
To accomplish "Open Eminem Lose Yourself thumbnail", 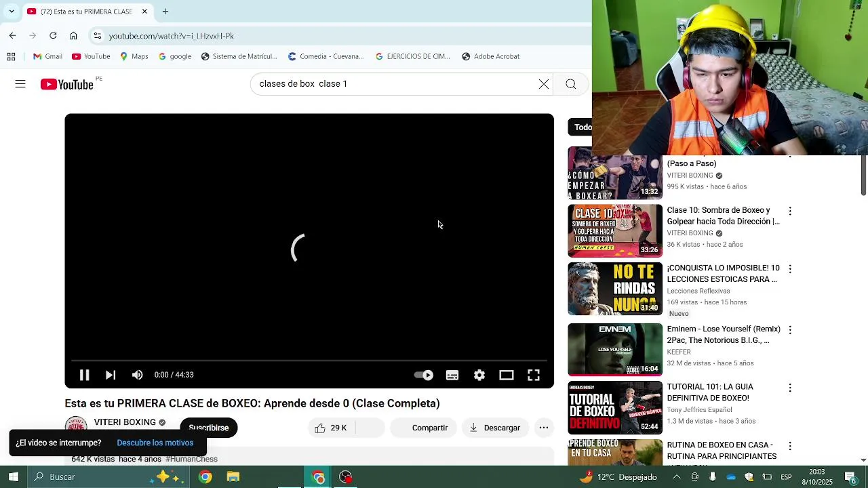I will click(x=615, y=350).
